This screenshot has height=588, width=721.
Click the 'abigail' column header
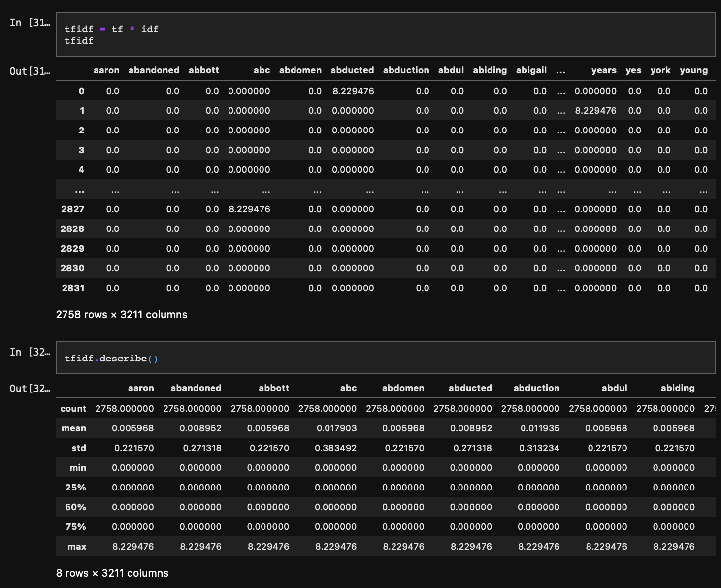(x=531, y=70)
